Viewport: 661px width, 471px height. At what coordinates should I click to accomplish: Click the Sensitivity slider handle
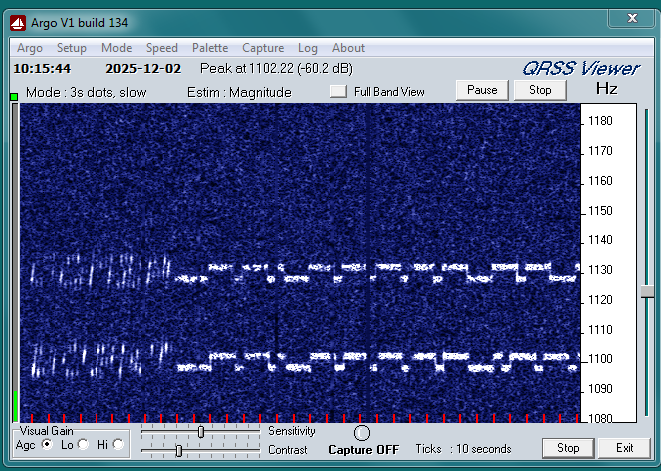coord(201,432)
